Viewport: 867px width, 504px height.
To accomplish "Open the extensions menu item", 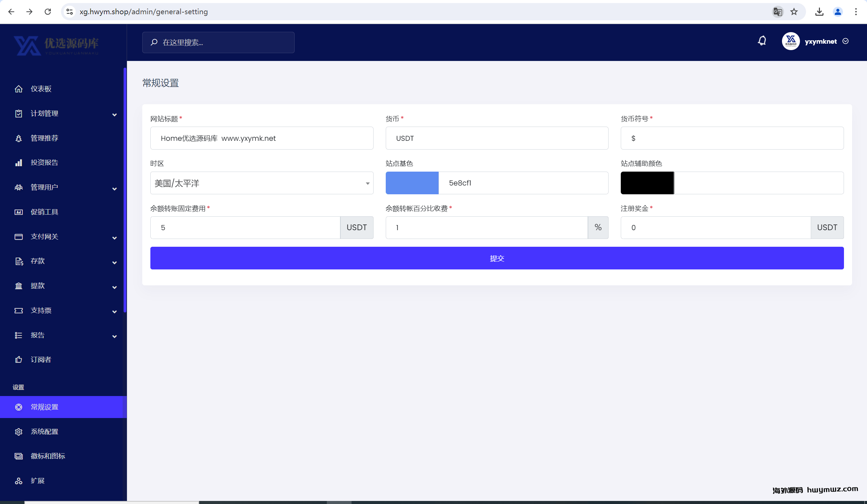I will click(x=38, y=481).
